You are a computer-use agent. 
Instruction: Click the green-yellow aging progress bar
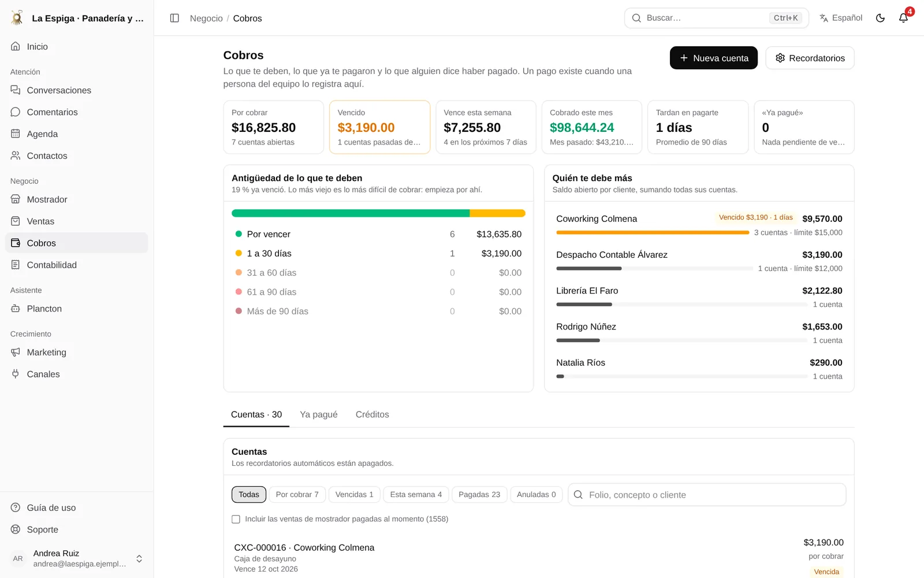(x=378, y=213)
